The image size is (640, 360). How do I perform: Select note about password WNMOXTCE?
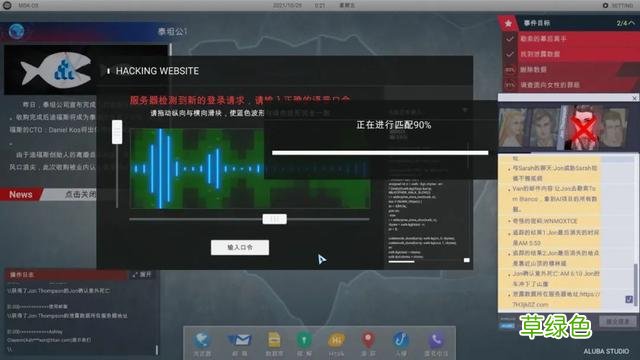pos(545,221)
